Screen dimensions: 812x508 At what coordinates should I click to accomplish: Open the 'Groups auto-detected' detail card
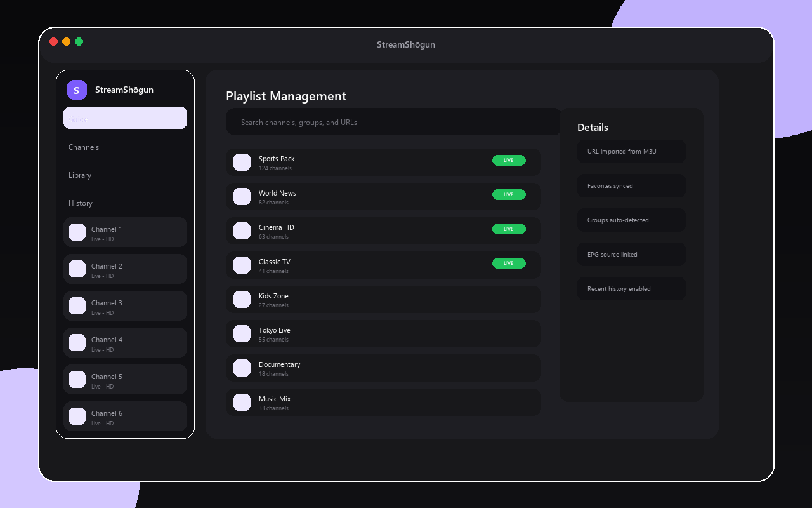(x=631, y=220)
